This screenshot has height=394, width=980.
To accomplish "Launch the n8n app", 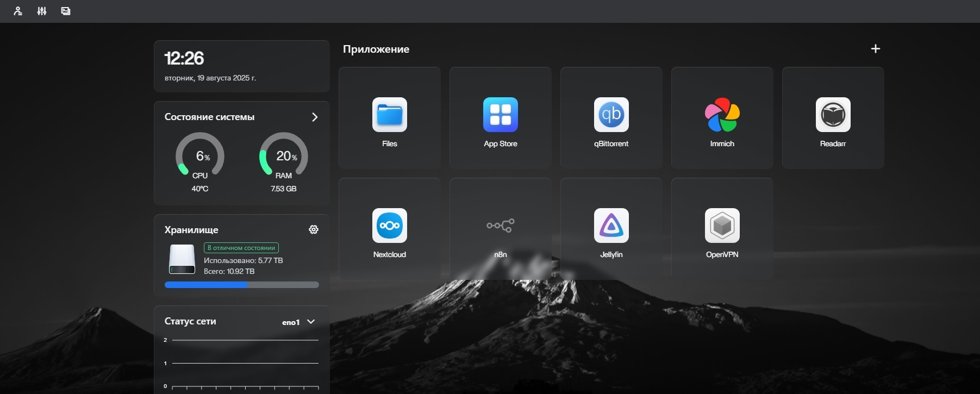I will (501, 229).
